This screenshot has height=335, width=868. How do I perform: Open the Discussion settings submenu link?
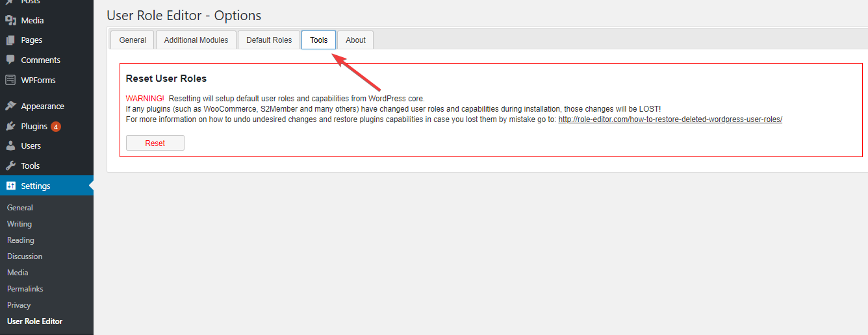tap(25, 256)
